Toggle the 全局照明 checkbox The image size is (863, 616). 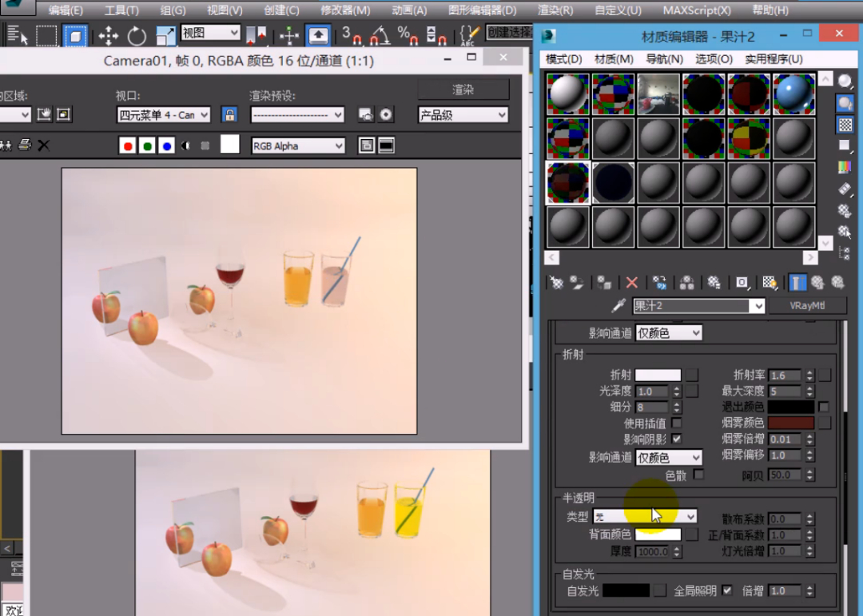tap(727, 590)
